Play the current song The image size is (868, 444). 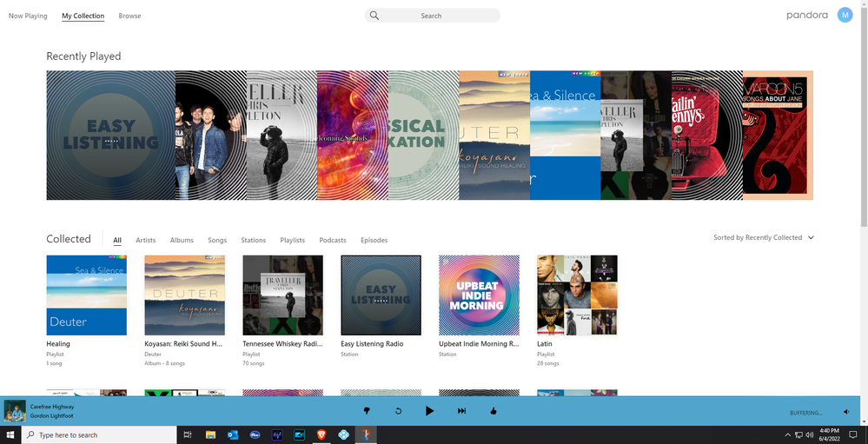[429, 411]
